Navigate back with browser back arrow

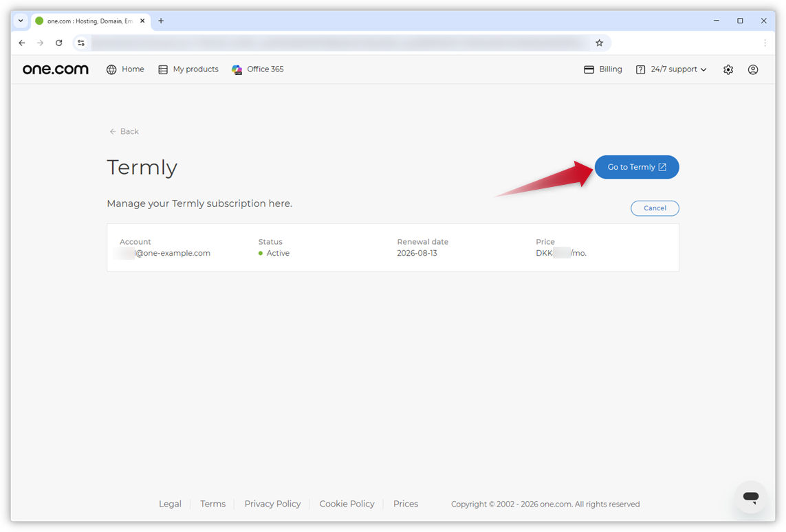tap(21, 43)
